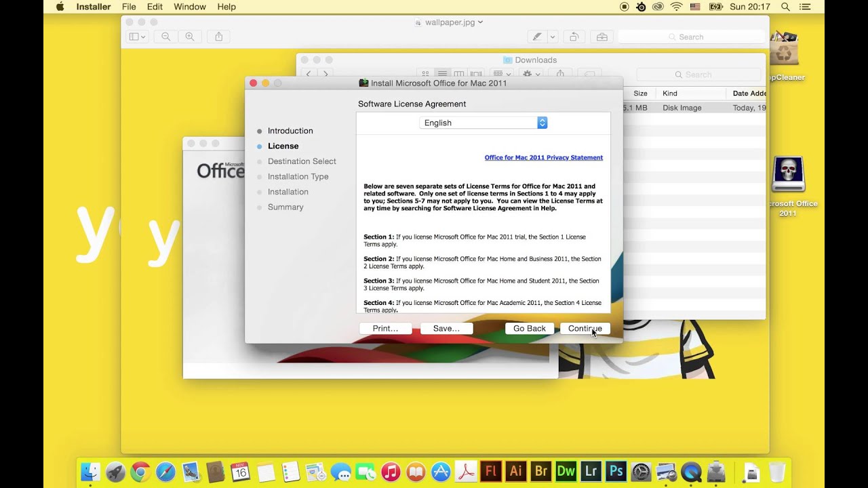Launch Safari from the dock
This screenshot has width=868, height=488.
pos(165,471)
